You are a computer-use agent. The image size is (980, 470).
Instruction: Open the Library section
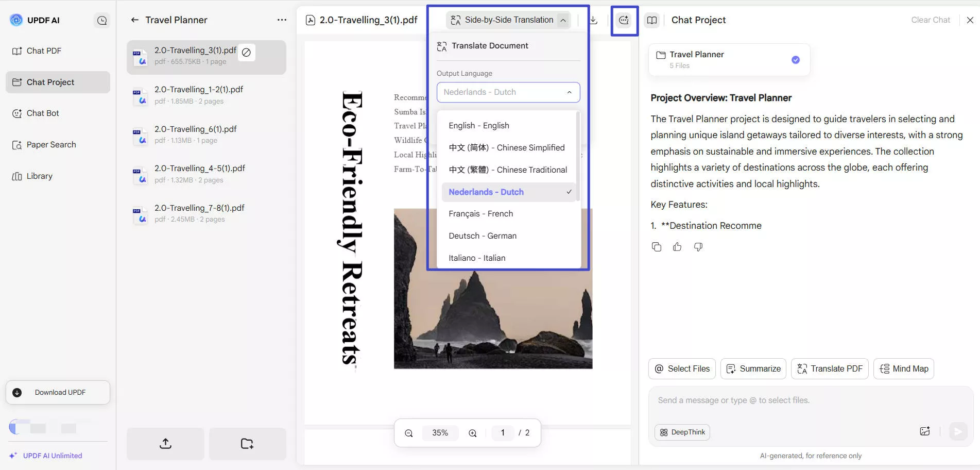(58, 176)
